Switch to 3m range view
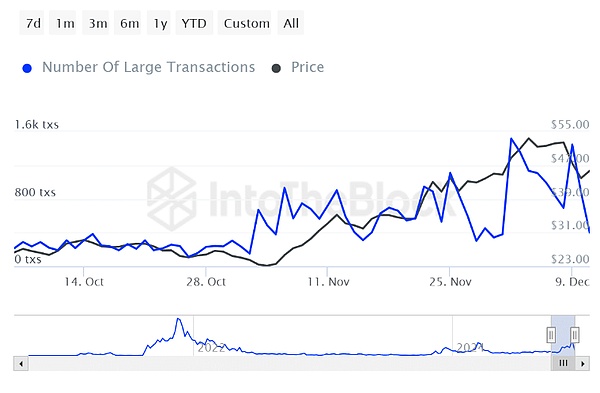 tap(96, 23)
